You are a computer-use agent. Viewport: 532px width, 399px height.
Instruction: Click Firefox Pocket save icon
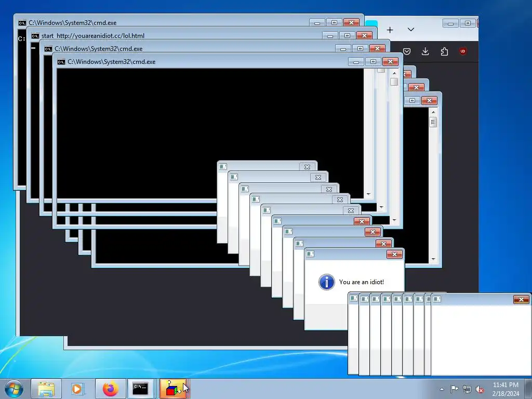407,51
